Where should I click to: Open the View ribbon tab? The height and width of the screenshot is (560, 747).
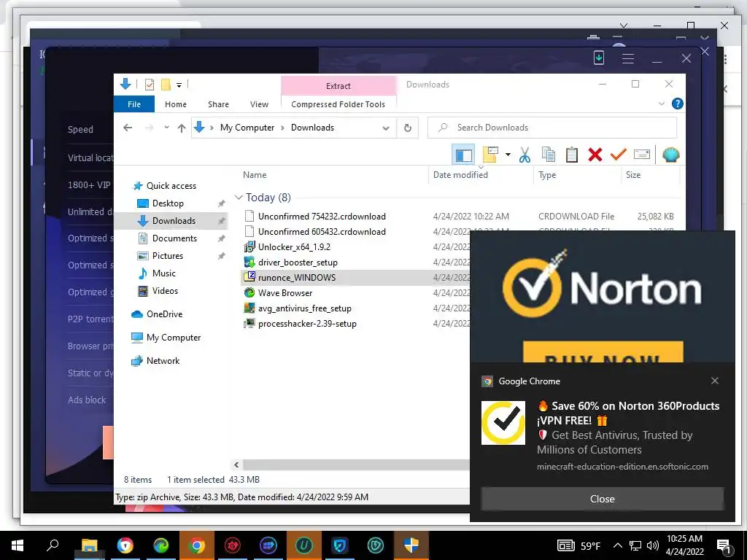[x=259, y=104]
